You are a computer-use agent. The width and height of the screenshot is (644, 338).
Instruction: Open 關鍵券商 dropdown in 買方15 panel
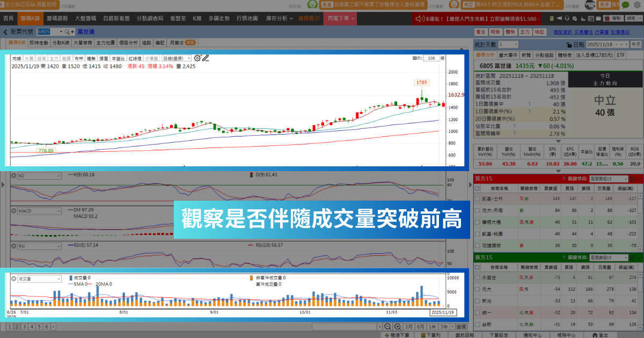(x=608, y=179)
